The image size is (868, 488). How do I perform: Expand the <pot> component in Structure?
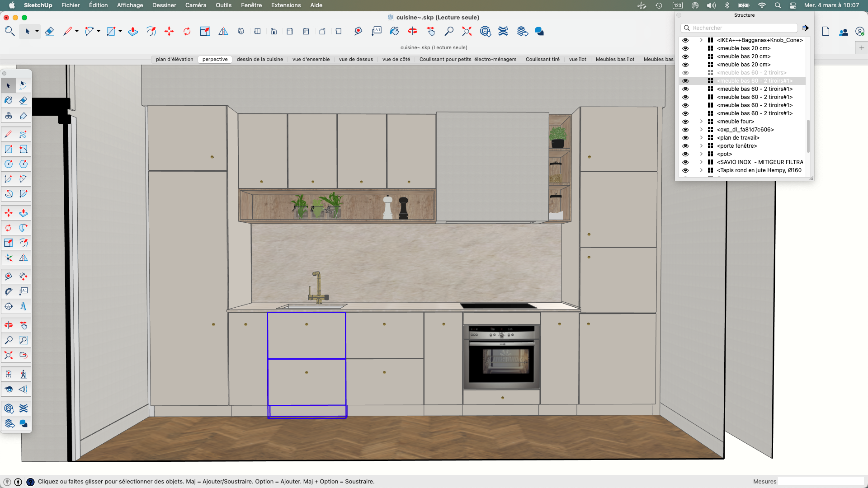701,154
